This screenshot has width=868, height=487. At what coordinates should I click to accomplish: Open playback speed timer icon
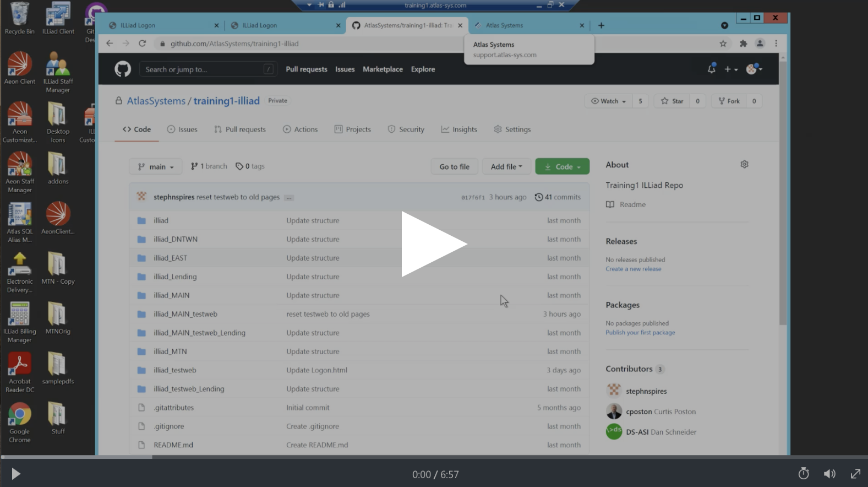tap(803, 474)
